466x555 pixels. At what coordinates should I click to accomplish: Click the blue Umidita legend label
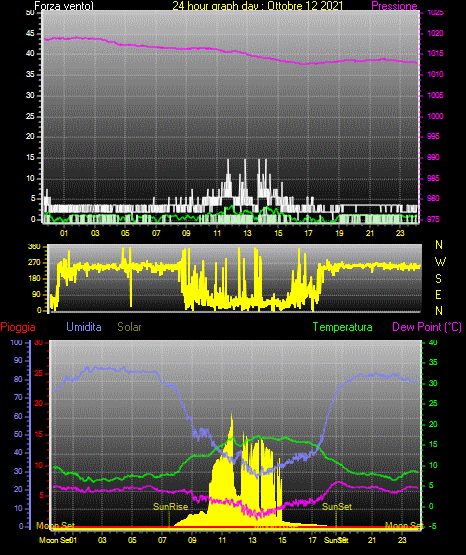(x=84, y=327)
